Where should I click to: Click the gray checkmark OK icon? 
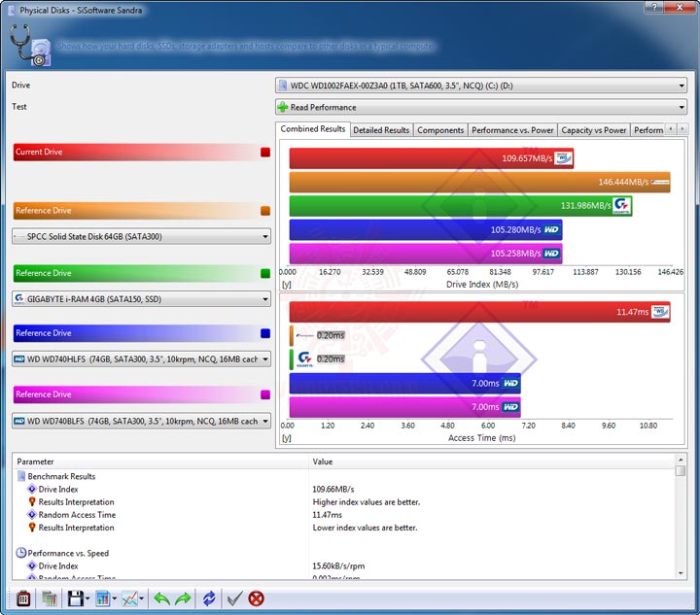[235, 598]
